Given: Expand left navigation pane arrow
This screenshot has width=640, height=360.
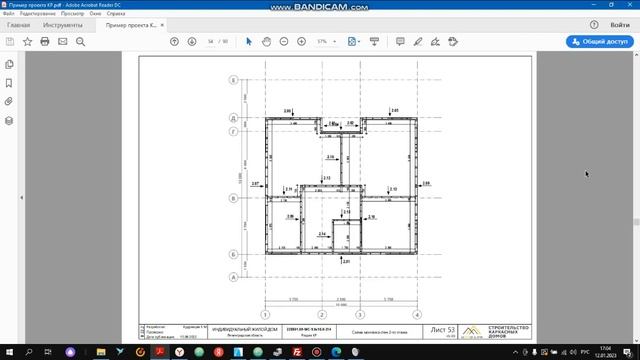Looking at the screenshot, I should [22, 198].
